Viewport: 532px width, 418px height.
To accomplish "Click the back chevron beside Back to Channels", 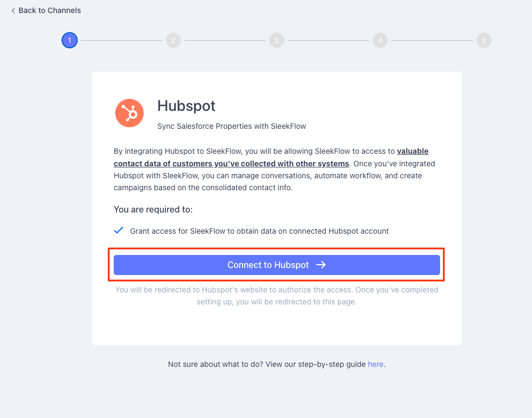I will pyautogui.click(x=13, y=11).
